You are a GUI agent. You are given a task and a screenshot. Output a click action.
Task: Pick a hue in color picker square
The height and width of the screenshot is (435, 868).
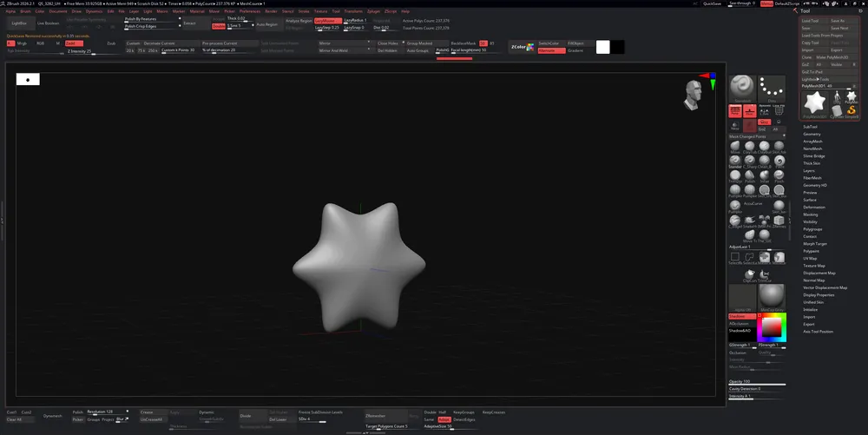[x=772, y=327]
